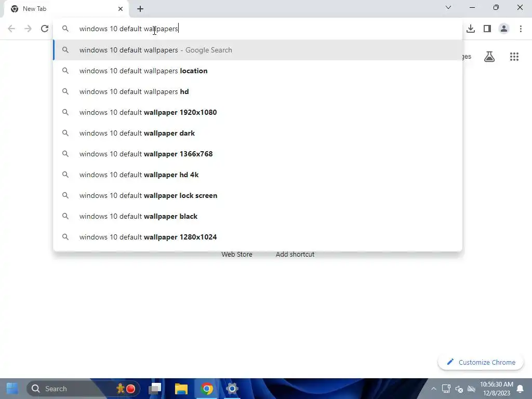Screen dimensions: 532x399
Task: Open the Chrome profile avatar icon
Action: pyautogui.click(x=504, y=29)
